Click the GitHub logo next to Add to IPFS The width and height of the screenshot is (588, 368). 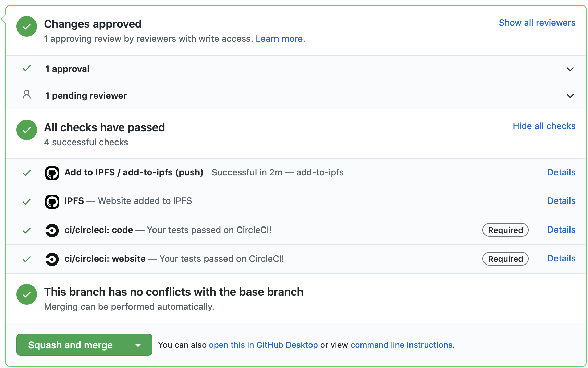coord(52,173)
